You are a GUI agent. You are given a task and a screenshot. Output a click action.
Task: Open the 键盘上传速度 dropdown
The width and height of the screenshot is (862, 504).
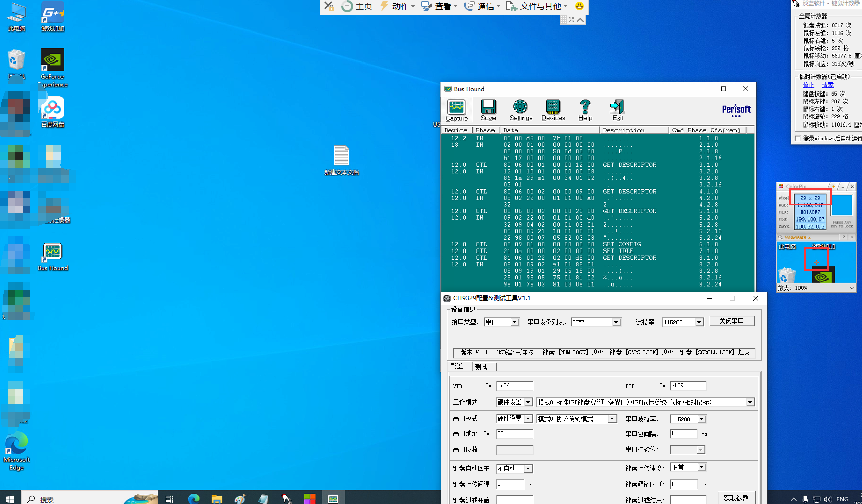coord(702,467)
